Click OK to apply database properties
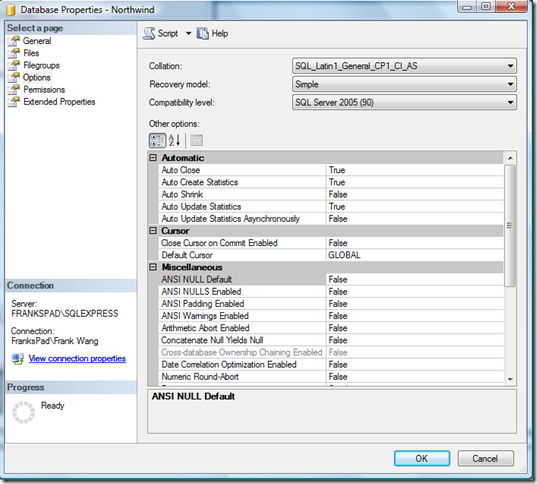The height and width of the screenshot is (484, 537). point(422,458)
